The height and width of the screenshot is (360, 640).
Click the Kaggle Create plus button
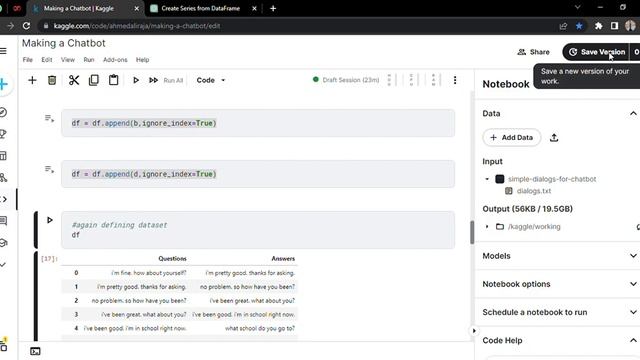(3, 84)
